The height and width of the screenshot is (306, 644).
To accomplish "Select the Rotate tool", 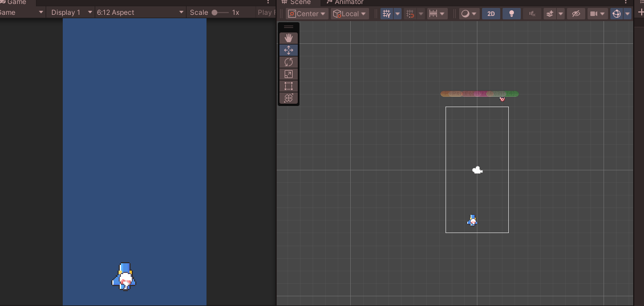I will [x=288, y=62].
